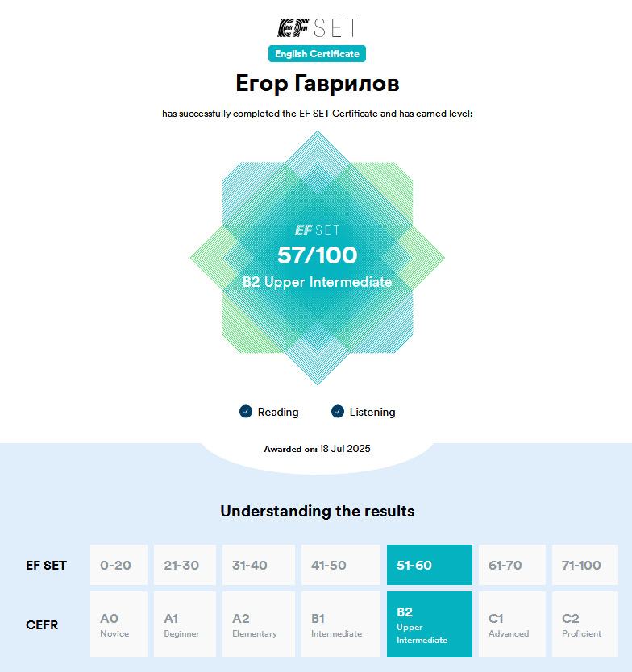Screen dimensions: 632x672
Task: Select the 61-70 EF SET score box
Action: [513, 565]
